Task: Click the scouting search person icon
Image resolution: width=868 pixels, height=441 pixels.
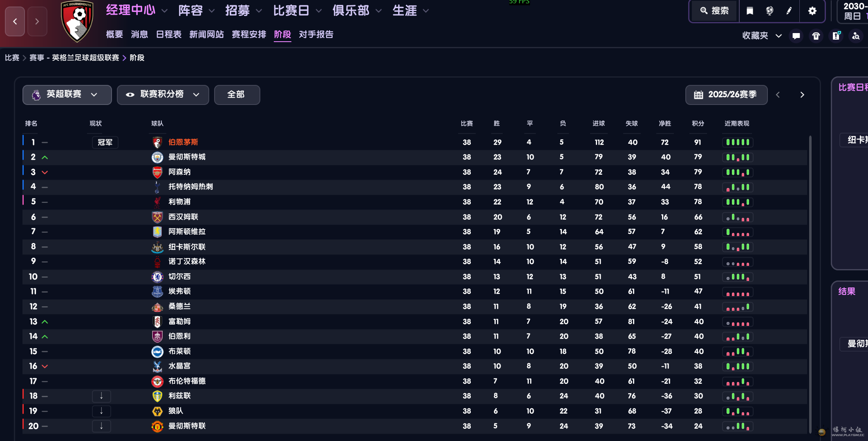Action: pos(856,36)
